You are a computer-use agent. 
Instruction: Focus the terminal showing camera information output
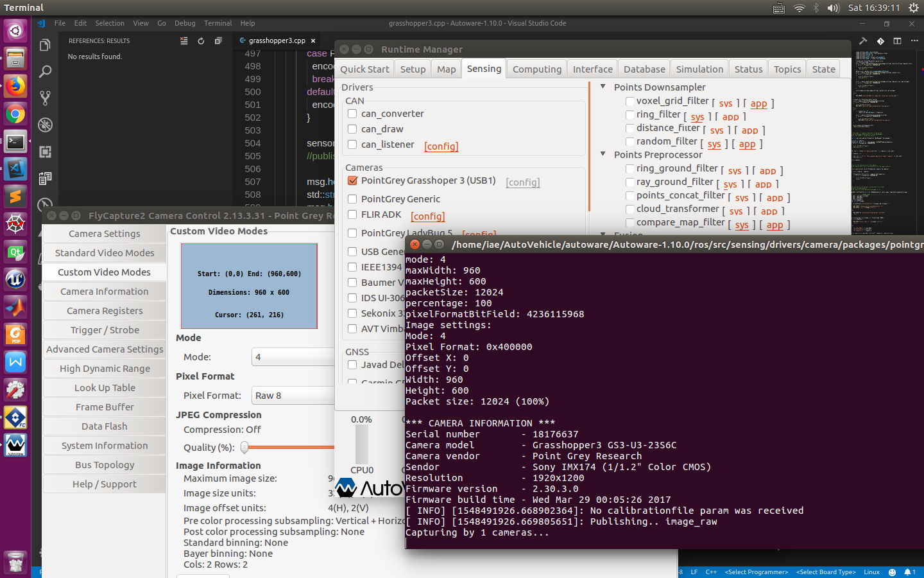[642, 385]
